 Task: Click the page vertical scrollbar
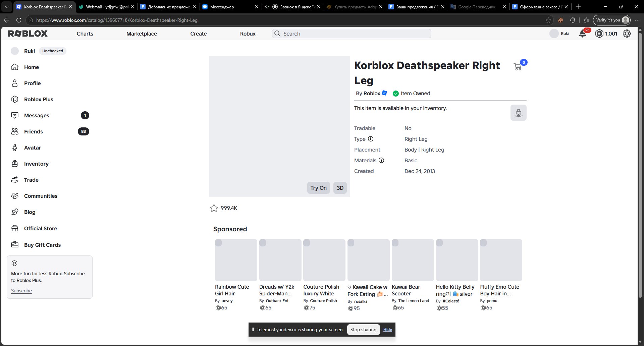pos(640,164)
